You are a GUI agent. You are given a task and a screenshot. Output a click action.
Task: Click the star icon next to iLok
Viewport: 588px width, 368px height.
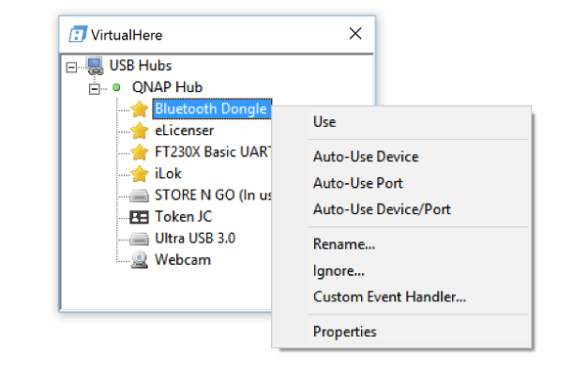(x=139, y=174)
